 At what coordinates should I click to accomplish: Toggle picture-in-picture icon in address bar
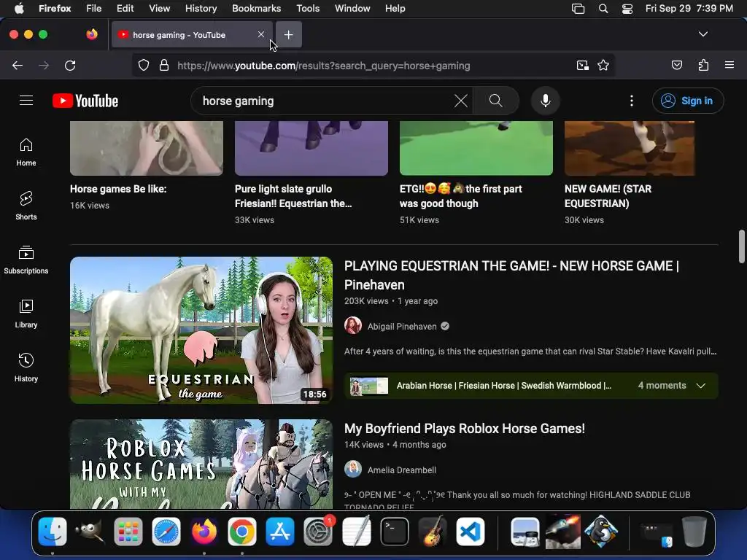[583, 65]
